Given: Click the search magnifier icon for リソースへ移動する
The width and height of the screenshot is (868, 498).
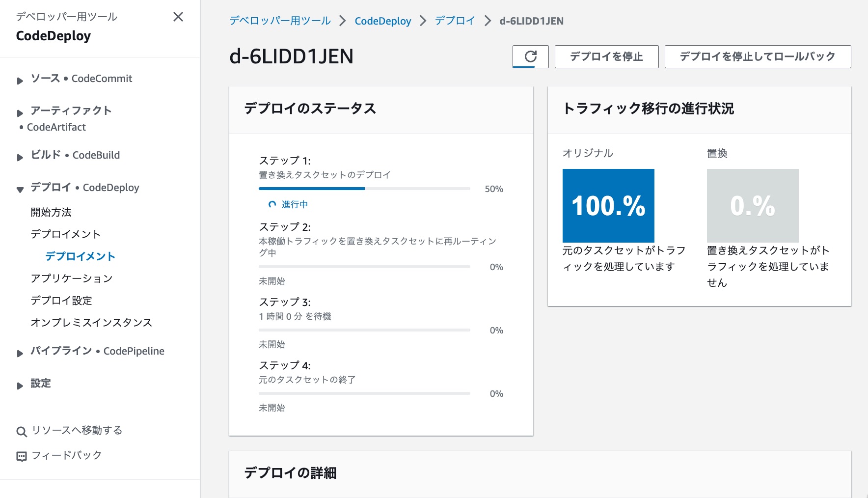Looking at the screenshot, I should click(22, 432).
